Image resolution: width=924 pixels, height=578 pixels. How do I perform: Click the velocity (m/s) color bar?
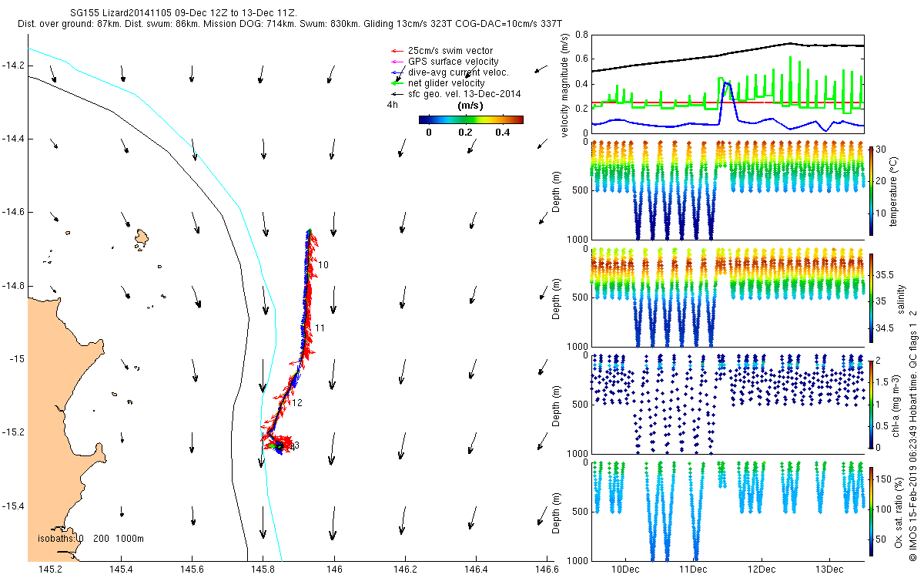pos(470,119)
